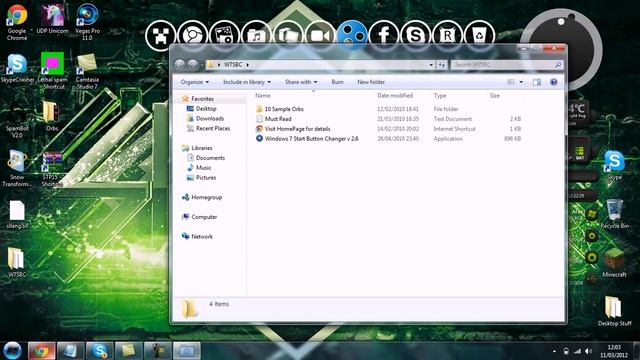640x360 pixels.
Task: Open SkypeCrasher desktop icon
Action: pyautogui.click(x=17, y=68)
